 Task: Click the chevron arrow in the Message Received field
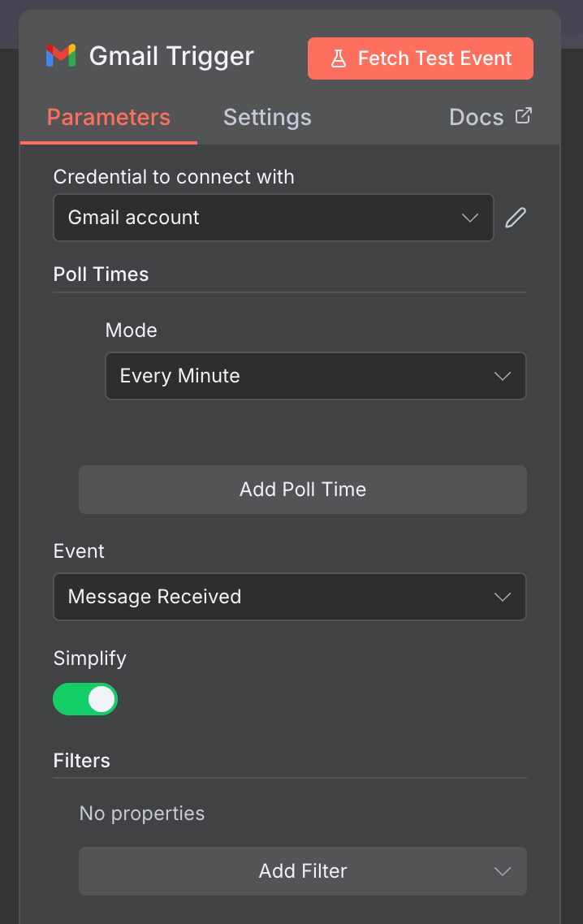point(503,597)
